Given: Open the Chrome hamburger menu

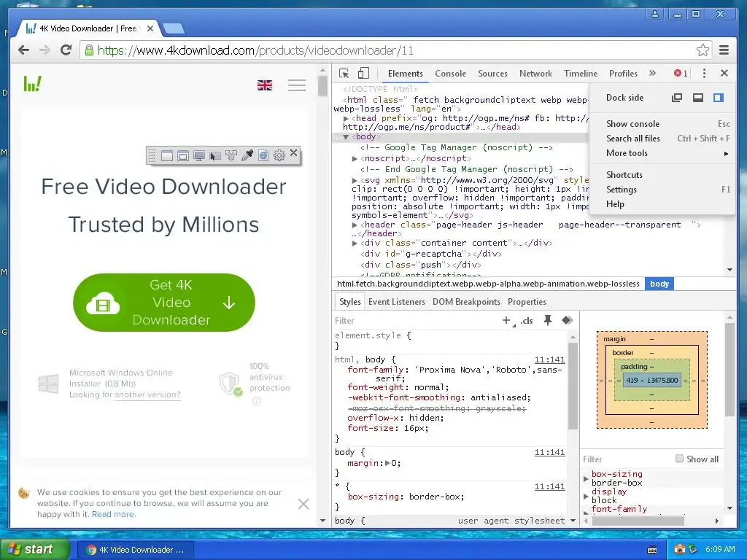Looking at the screenshot, I should coord(724,50).
